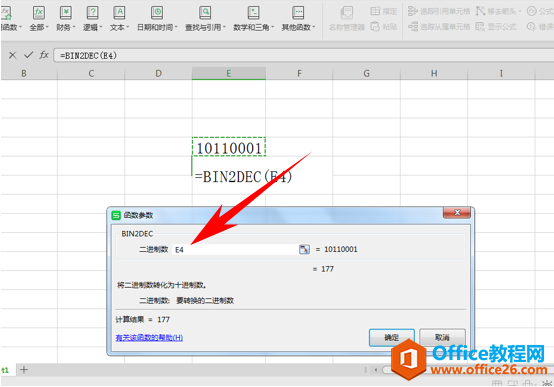Screen dimensions: 554x387
Task: Open the 名称管理器 name manager
Action: pyautogui.click(x=347, y=18)
